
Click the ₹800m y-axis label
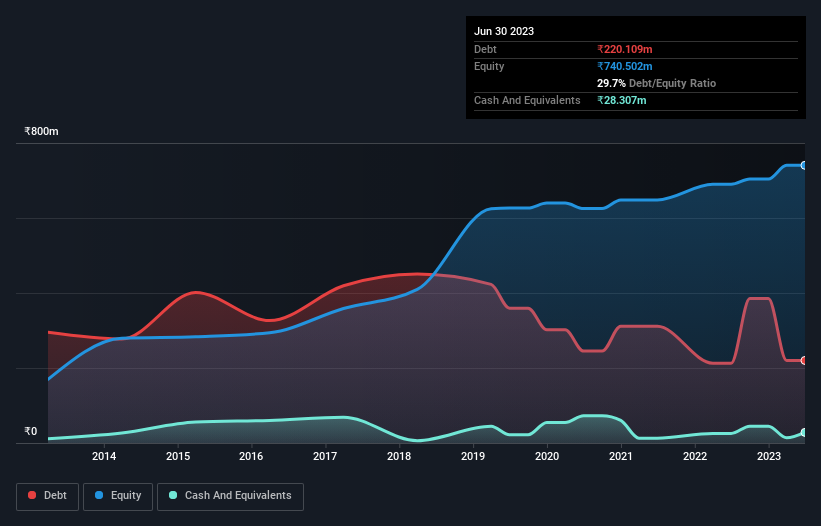41,131
